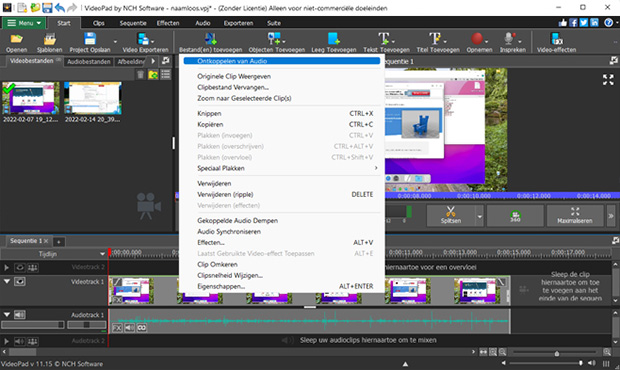Click the help question mark icon
Screen dimensions: 620x370
609,23
